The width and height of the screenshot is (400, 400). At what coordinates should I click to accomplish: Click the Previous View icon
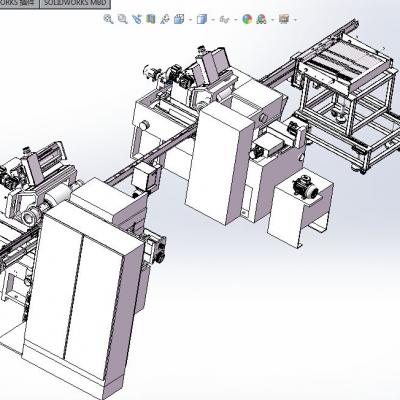click(x=137, y=19)
